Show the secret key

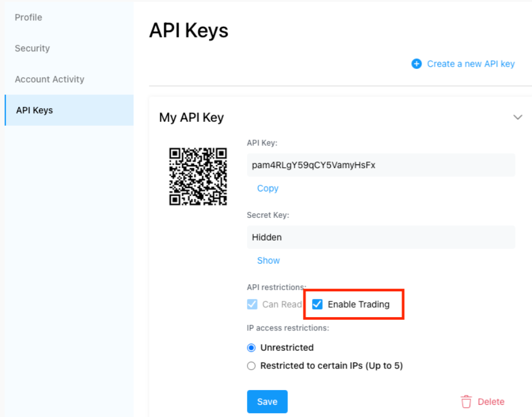point(268,260)
